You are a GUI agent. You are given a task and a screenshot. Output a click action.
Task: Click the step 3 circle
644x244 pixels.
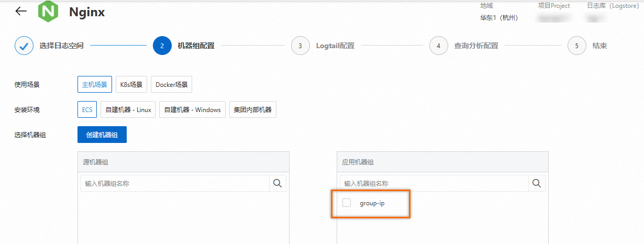[x=301, y=46]
